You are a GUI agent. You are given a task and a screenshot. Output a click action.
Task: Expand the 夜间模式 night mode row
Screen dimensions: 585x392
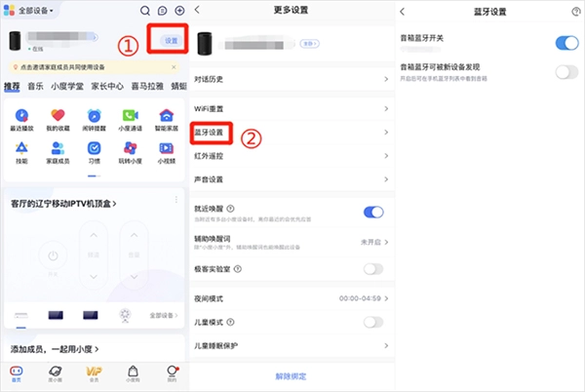pyautogui.click(x=292, y=297)
